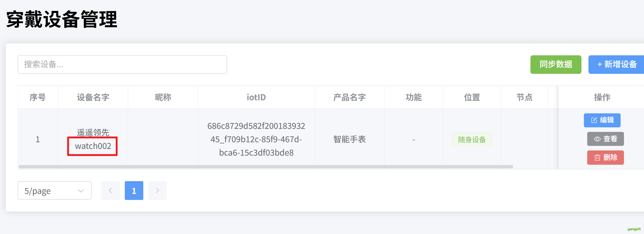This screenshot has height=234, width=644.
Task: Focus the 搜索设备 search field
Action: (x=122, y=64)
